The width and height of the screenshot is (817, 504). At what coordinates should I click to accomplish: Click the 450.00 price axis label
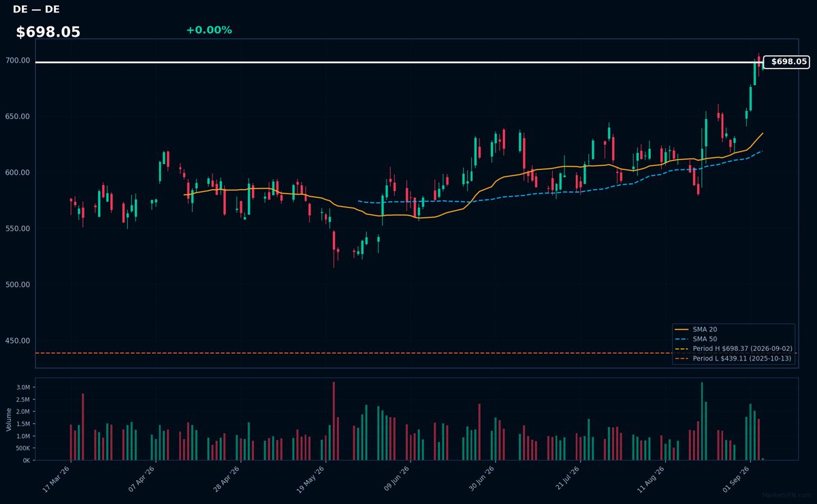click(x=18, y=341)
